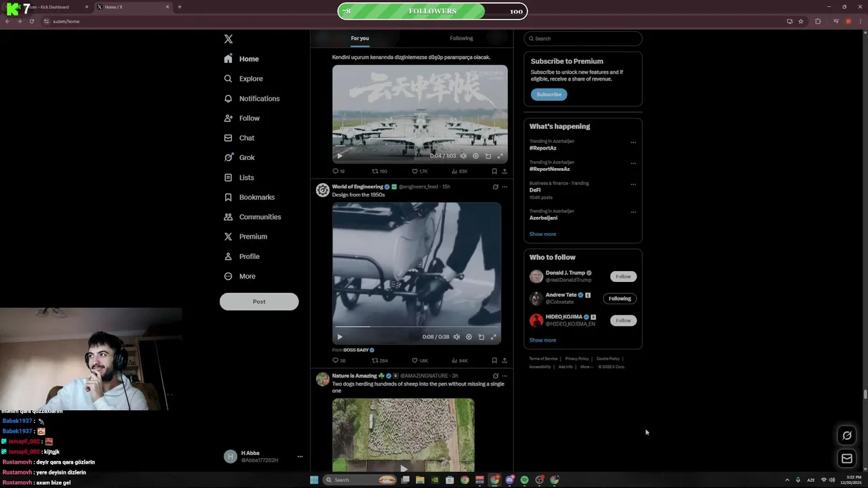Share the aircraft video post
868x488 pixels.
pos(505,171)
